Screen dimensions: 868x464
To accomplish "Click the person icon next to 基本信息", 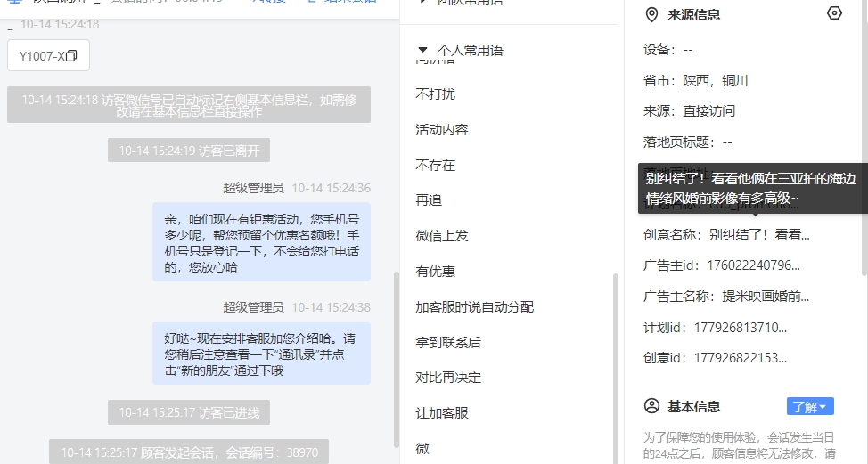I will [x=651, y=406].
